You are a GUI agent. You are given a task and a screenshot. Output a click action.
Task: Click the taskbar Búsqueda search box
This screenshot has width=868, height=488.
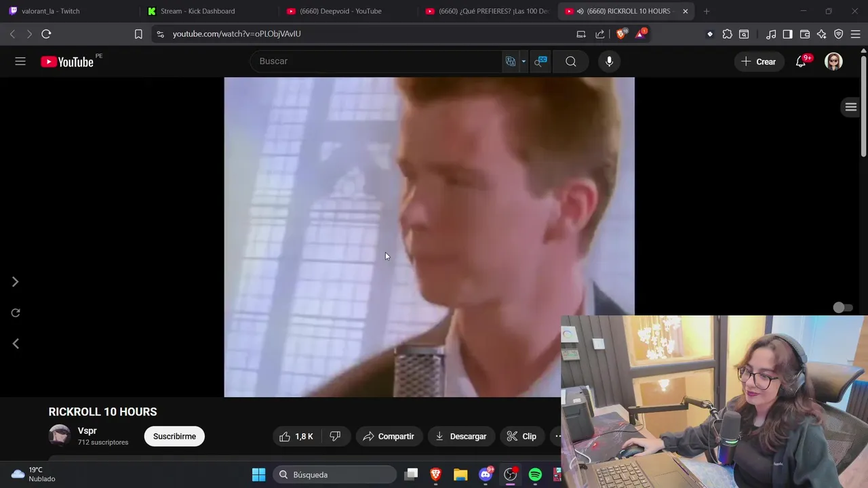(336, 474)
